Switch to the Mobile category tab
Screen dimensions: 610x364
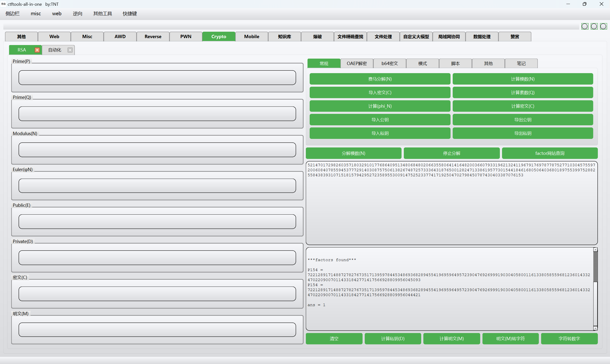pos(251,36)
